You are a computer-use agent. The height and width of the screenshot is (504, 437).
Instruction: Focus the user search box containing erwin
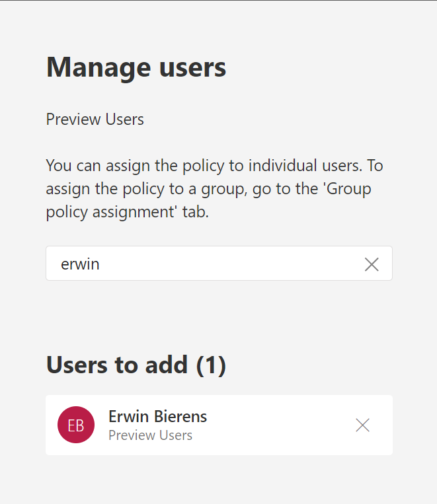point(219,264)
